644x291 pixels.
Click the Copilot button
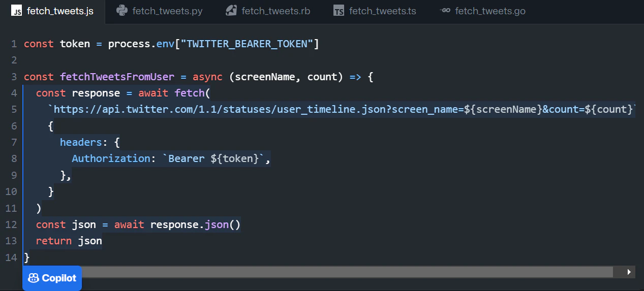[52, 278]
